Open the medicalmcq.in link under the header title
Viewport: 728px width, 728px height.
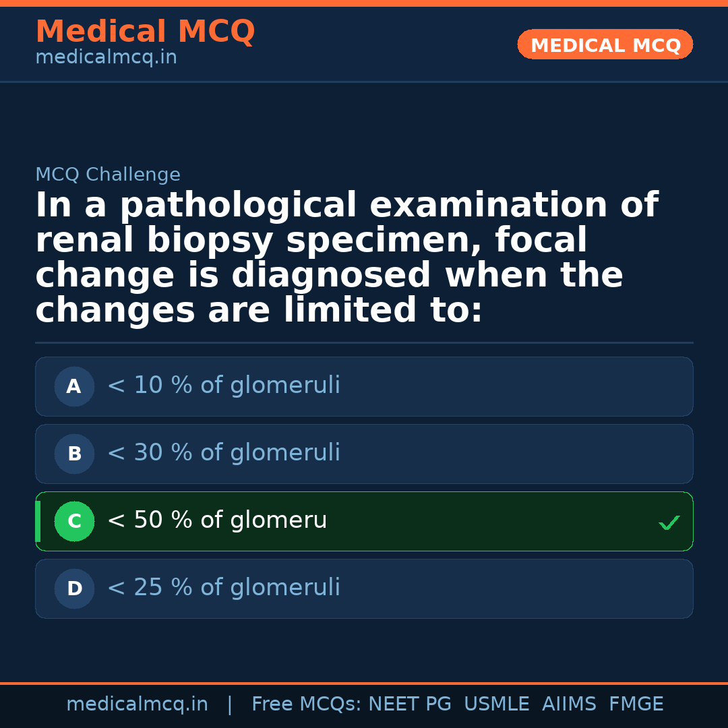106,58
